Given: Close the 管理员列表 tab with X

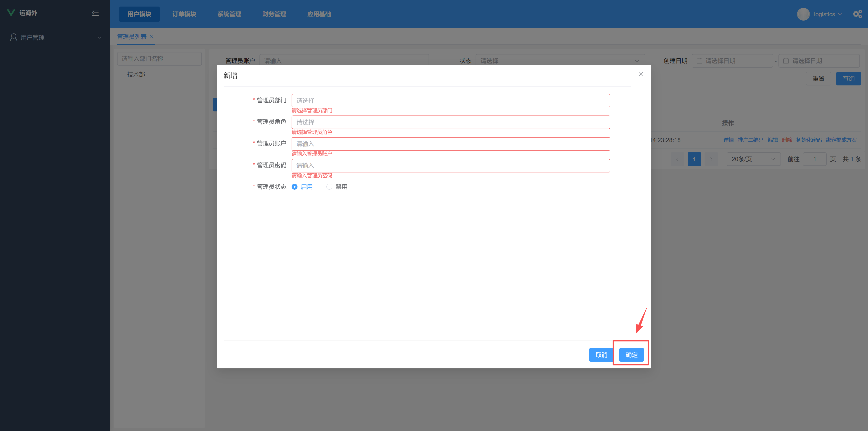Looking at the screenshot, I should 152,37.
